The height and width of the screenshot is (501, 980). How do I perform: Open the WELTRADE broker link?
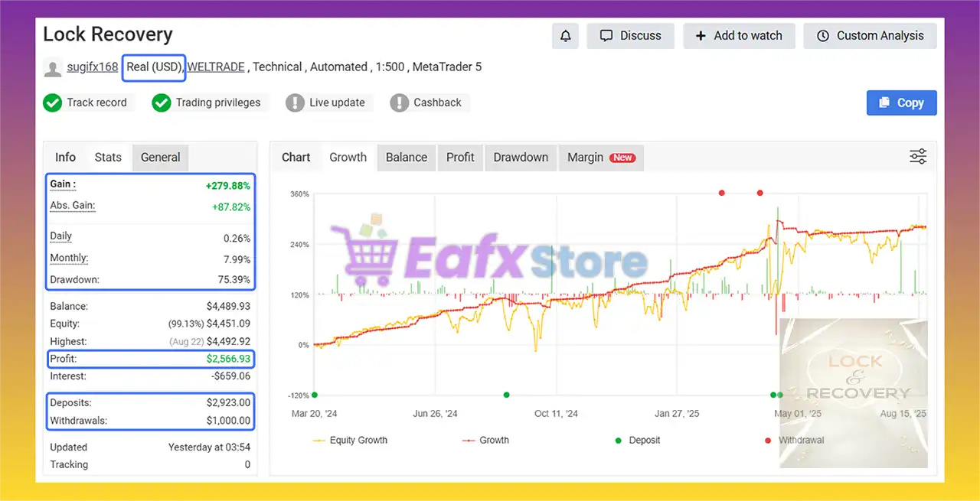(x=216, y=67)
